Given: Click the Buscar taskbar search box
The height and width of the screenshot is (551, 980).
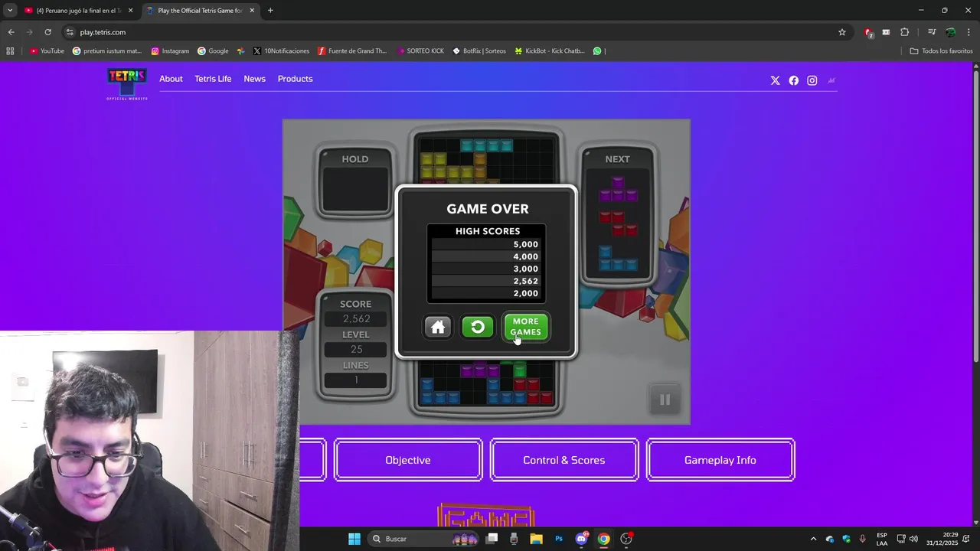Looking at the screenshot, I should 425,539.
